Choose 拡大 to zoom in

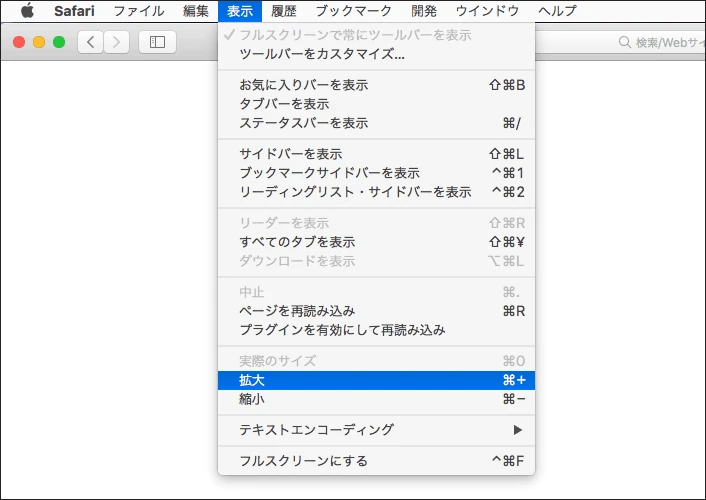click(376, 380)
